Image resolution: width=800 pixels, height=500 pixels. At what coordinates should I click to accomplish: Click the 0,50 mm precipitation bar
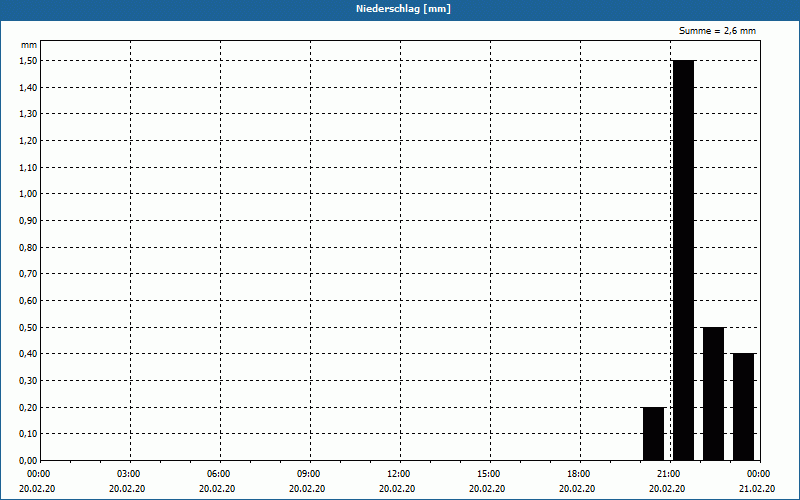[x=713, y=394]
